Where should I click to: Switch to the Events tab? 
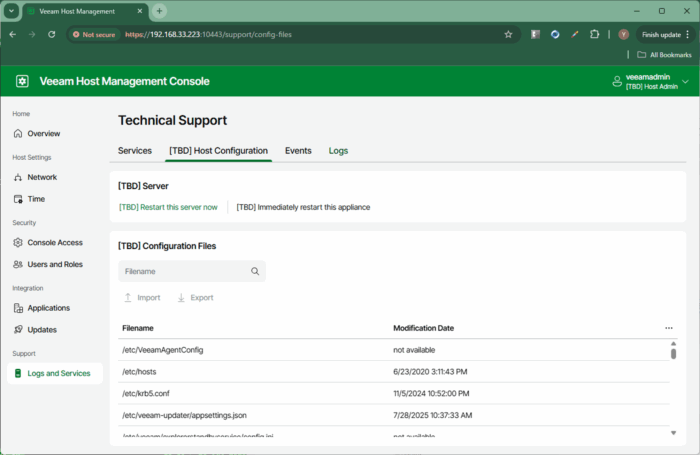coord(298,151)
